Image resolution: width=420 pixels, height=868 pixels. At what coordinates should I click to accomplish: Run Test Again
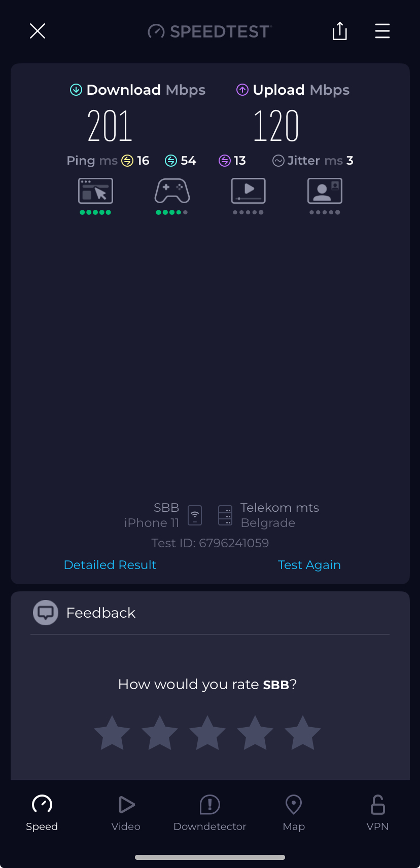[x=309, y=565]
